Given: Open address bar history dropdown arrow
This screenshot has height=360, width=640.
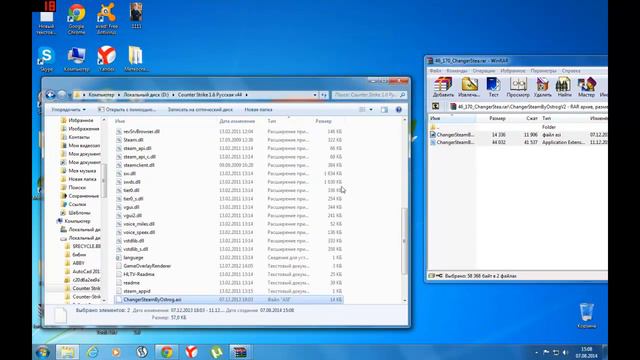Looking at the screenshot, I should [x=315, y=95].
